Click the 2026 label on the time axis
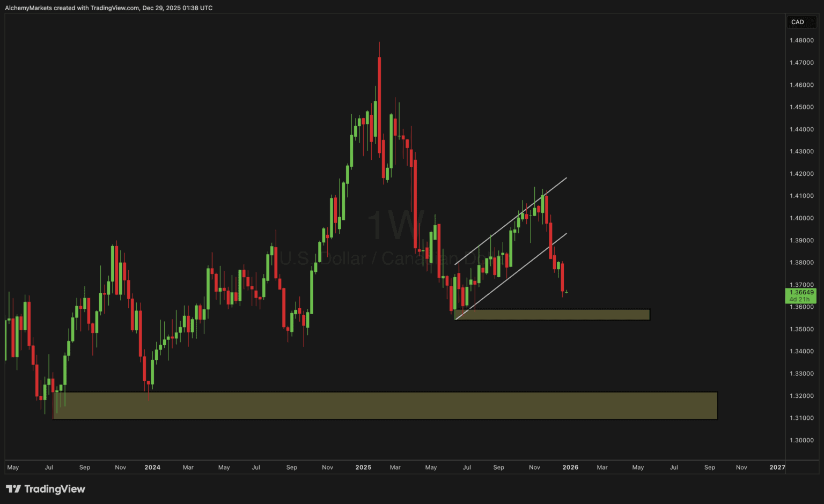This screenshot has height=504, width=824. tap(570, 467)
